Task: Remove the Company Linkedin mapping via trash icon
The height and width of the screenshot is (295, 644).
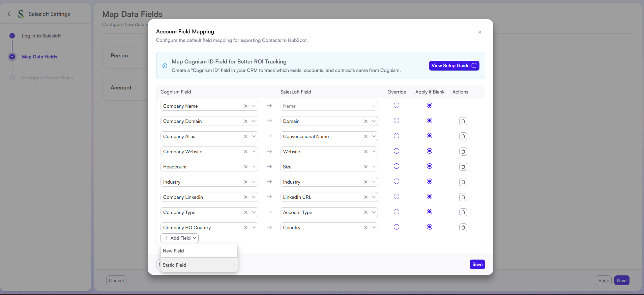Action: [x=463, y=197]
